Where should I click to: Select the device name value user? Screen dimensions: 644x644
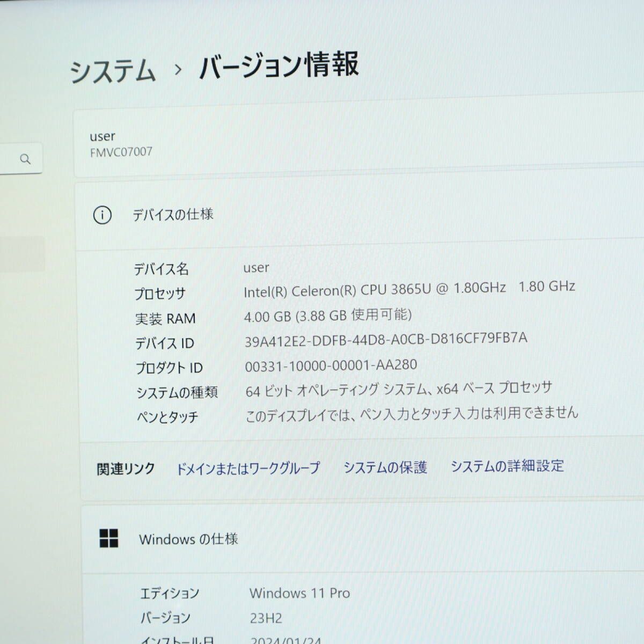click(x=257, y=268)
